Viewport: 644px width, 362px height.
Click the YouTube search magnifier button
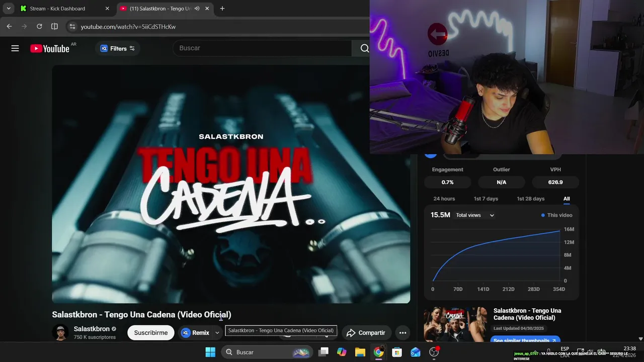[x=364, y=48]
